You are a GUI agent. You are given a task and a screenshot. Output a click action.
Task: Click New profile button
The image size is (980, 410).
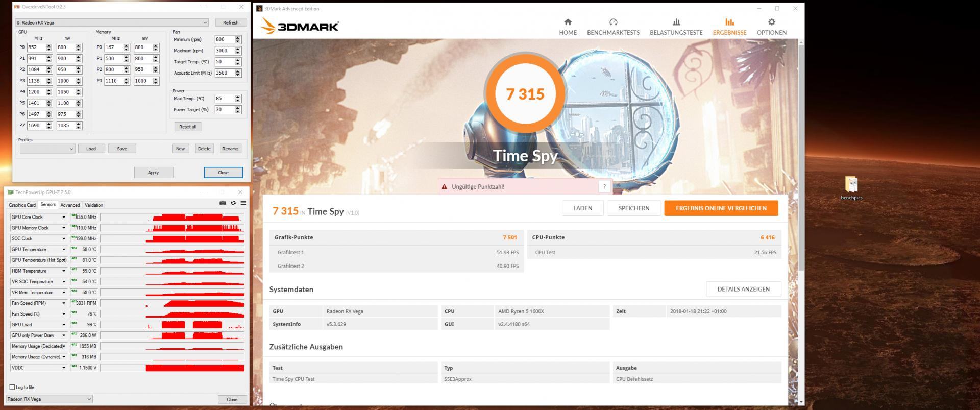(180, 149)
